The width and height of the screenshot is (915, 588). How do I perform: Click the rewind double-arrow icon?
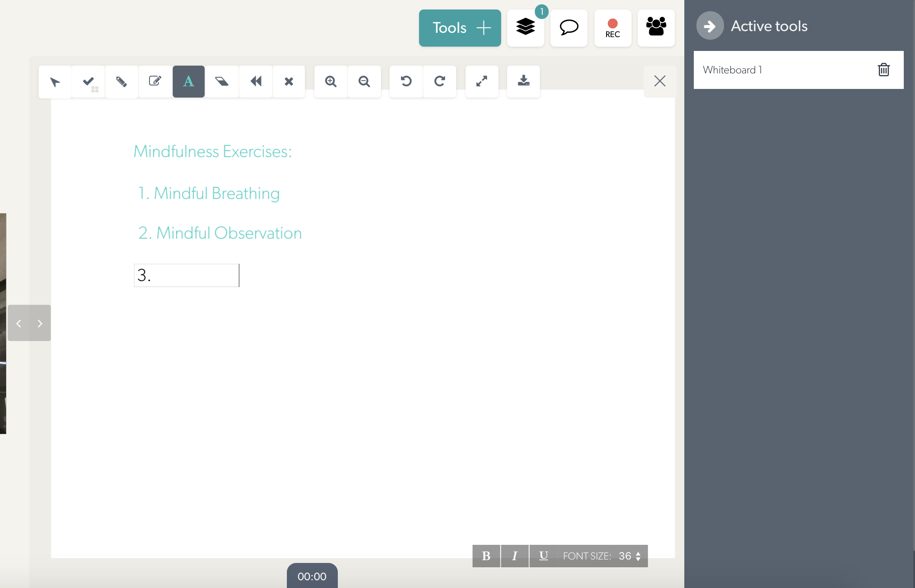256,82
